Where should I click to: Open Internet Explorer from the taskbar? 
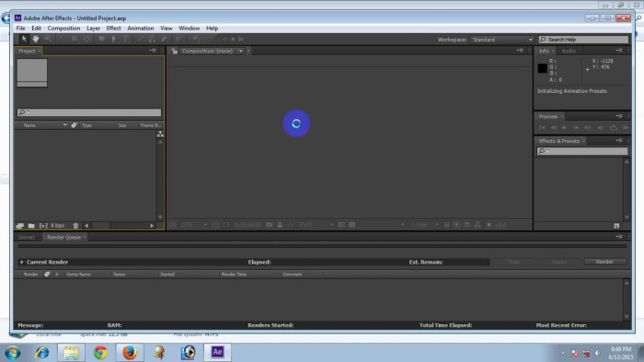tap(42, 353)
